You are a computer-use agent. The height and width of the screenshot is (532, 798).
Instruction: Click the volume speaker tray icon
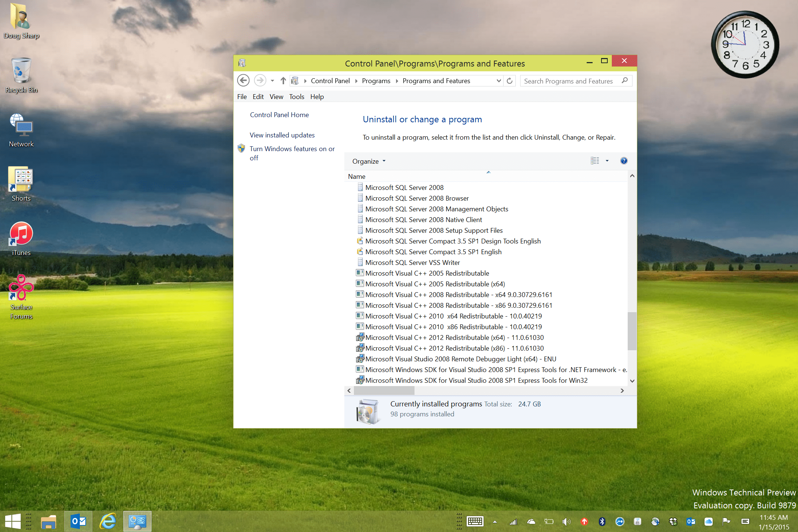tap(566, 522)
